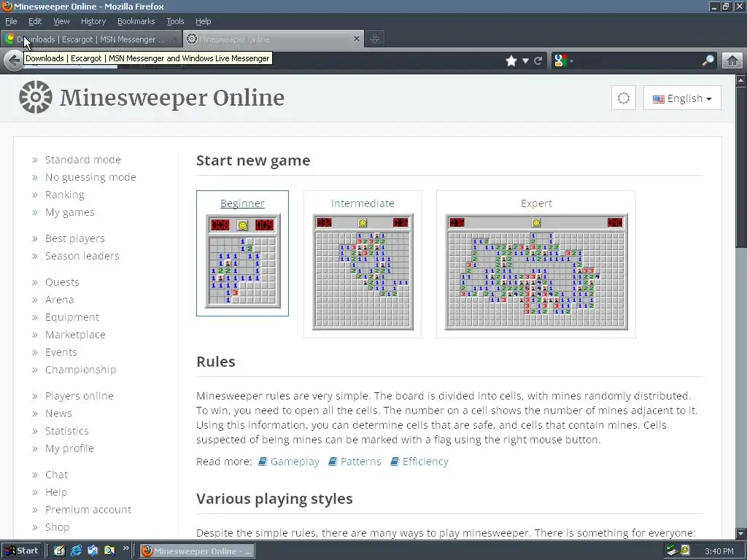Open the Efficiency read more link
Screen dimensions: 747x560
click(425, 462)
